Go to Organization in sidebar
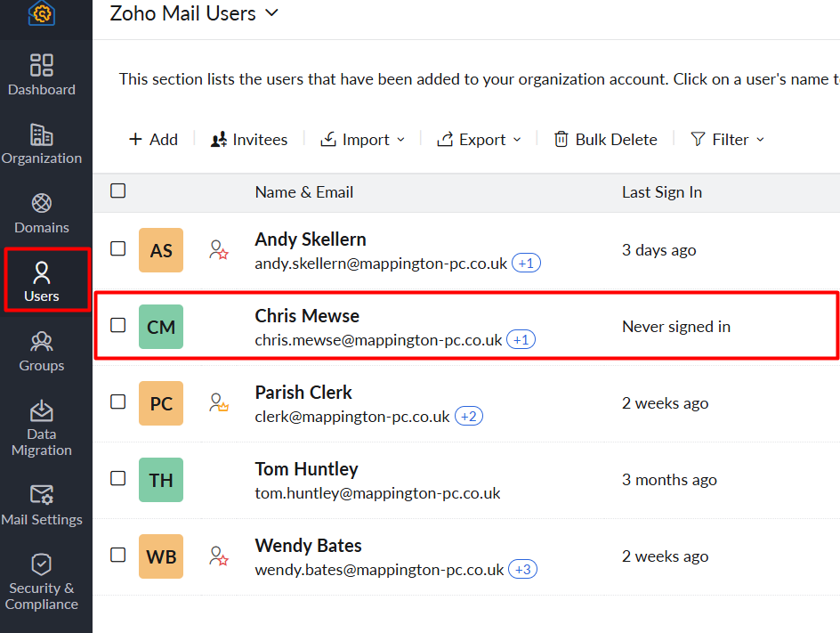Image resolution: width=840 pixels, height=633 pixels. (x=42, y=135)
